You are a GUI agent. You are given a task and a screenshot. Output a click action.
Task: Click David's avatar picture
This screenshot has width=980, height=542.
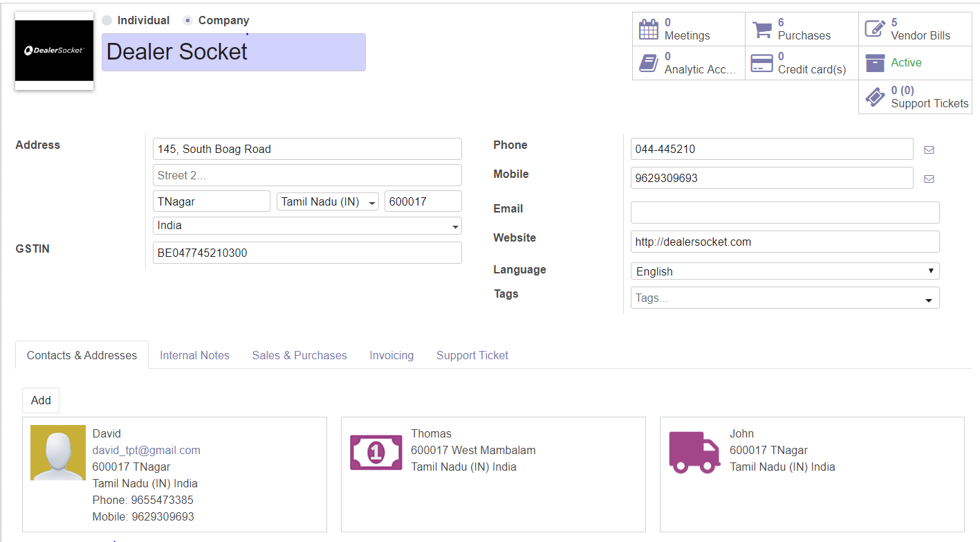click(x=58, y=453)
